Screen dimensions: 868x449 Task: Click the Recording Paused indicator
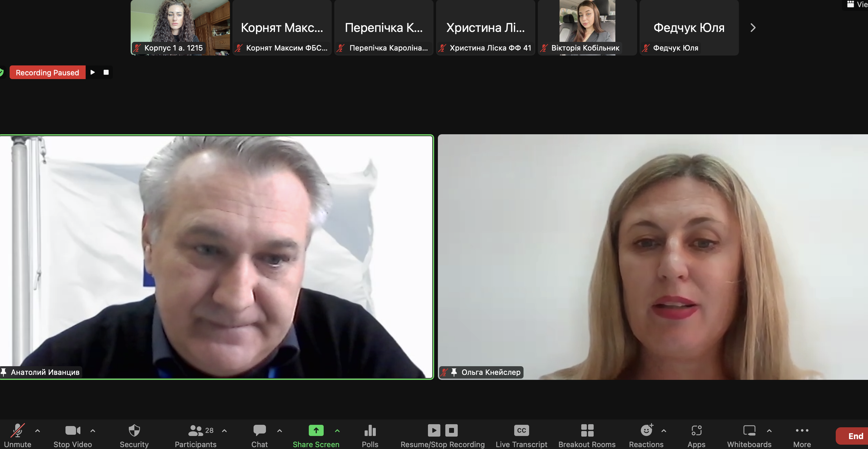click(47, 72)
